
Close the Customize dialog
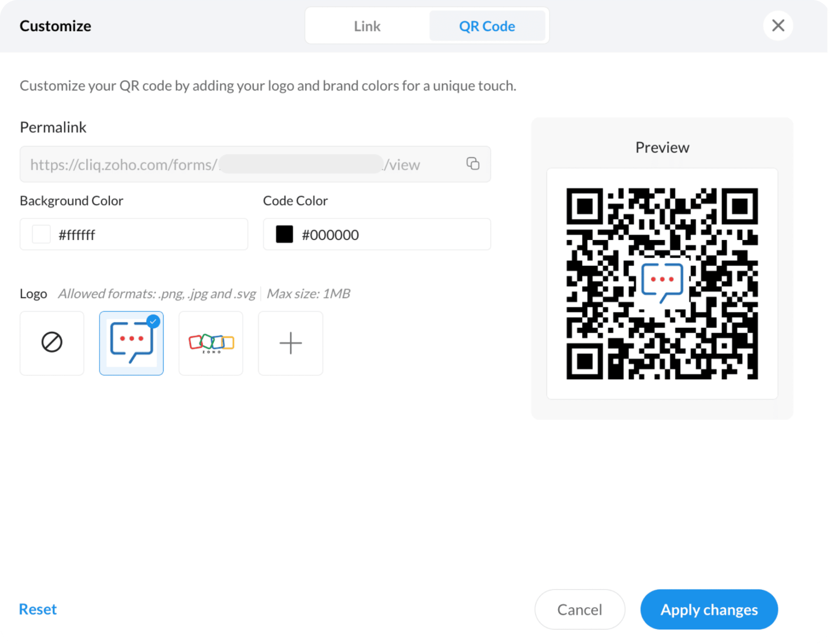778,26
